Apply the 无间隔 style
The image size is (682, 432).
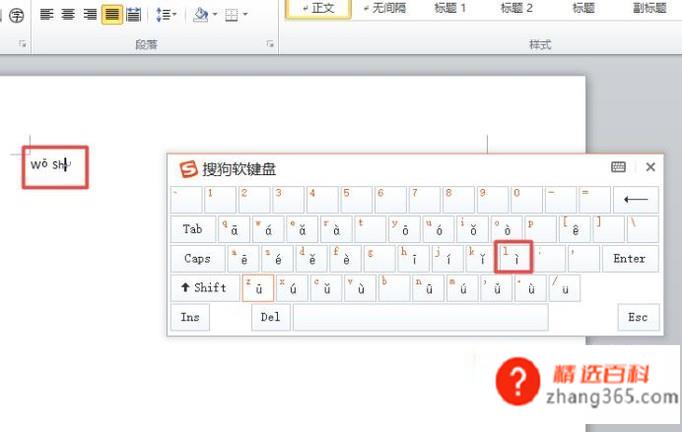384,8
